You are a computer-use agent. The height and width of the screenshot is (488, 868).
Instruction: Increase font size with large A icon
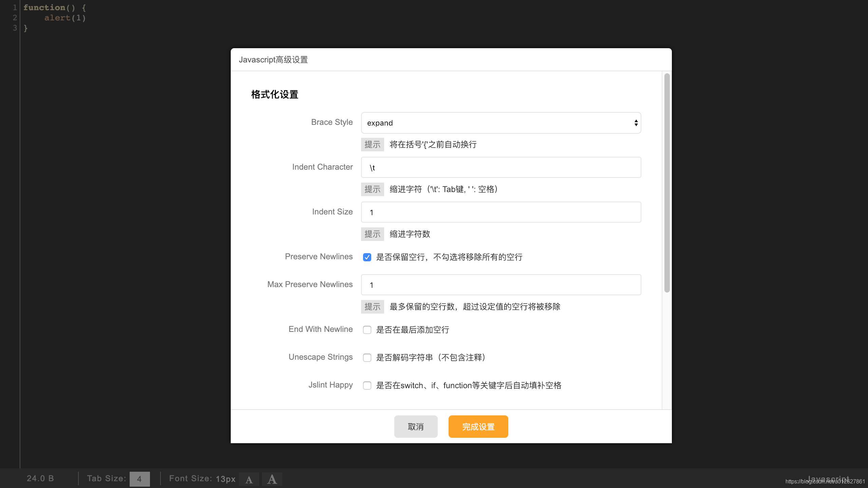click(272, 479)
